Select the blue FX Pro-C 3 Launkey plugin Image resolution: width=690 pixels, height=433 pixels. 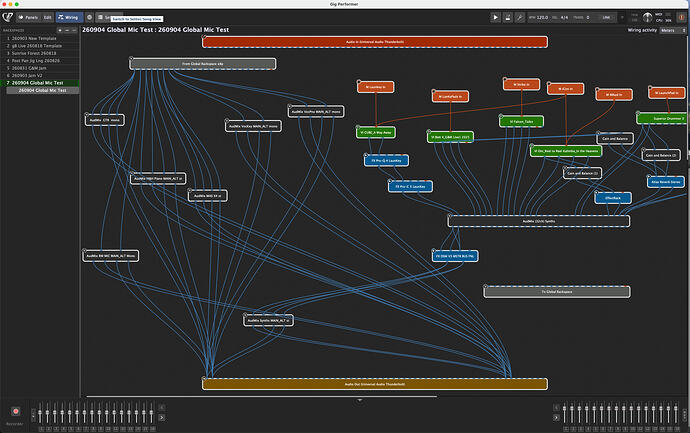coord(410,187)
